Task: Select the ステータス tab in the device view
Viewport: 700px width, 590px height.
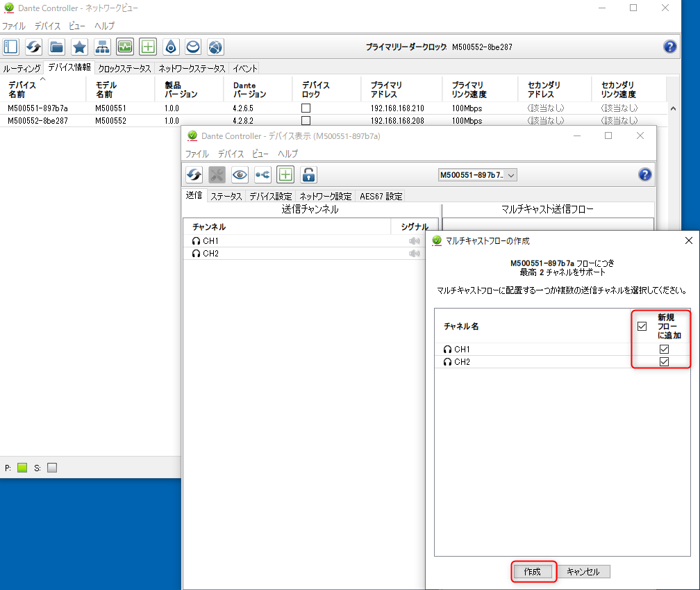Action: click(x=226, y=196)
